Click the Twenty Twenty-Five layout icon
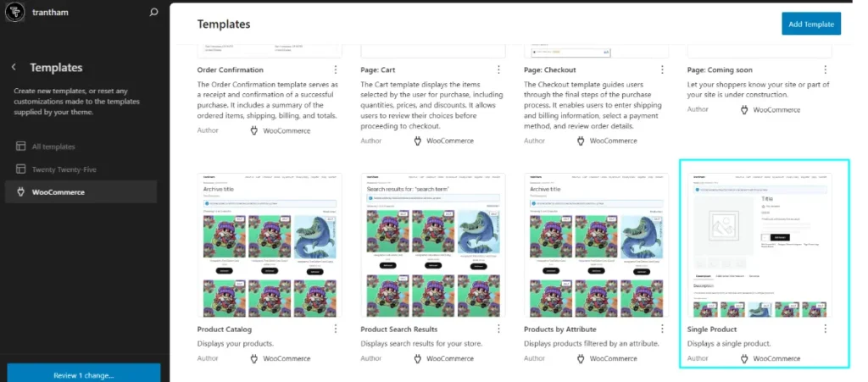Viewport: 868px width, 382px height. coord(20,169)
